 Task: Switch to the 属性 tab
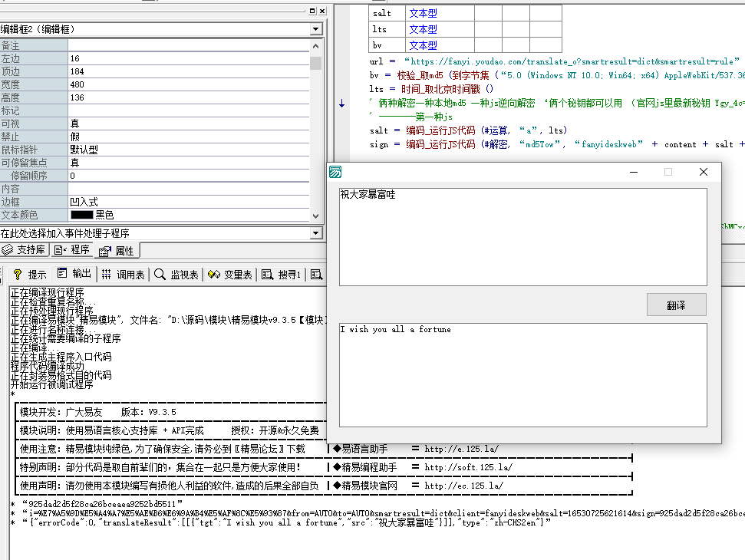click(x=117, y=250)
